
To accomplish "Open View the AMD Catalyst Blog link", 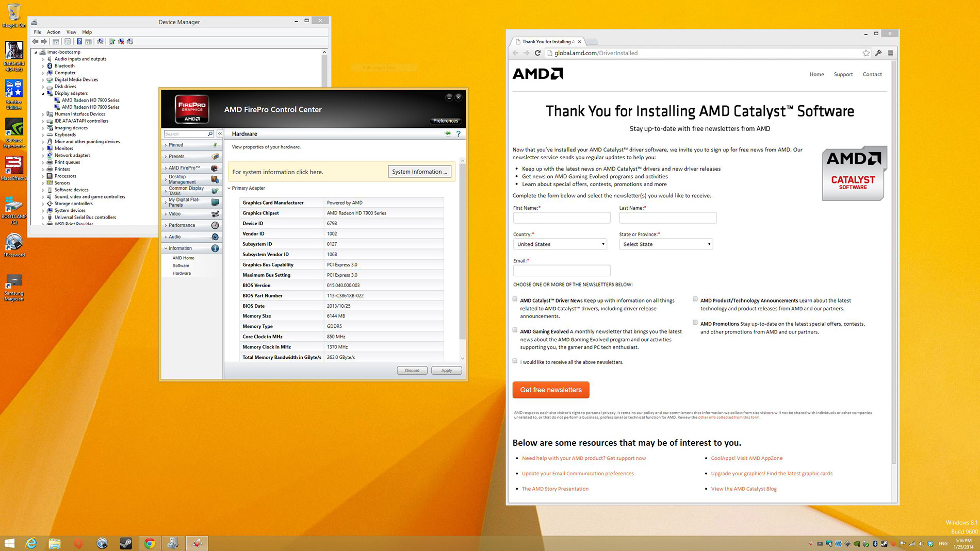I will (x=744, y=489).
